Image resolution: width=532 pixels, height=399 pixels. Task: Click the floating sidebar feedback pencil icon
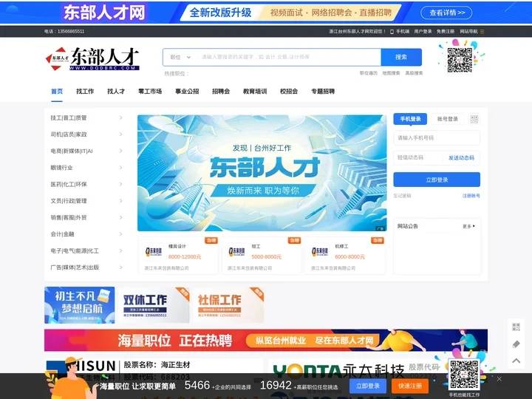[x=516, y=344]
